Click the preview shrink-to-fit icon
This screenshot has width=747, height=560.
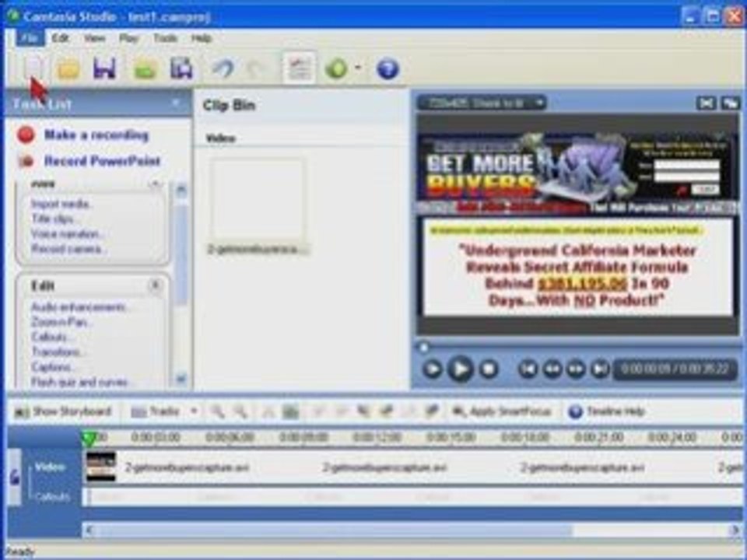[706, 103]
